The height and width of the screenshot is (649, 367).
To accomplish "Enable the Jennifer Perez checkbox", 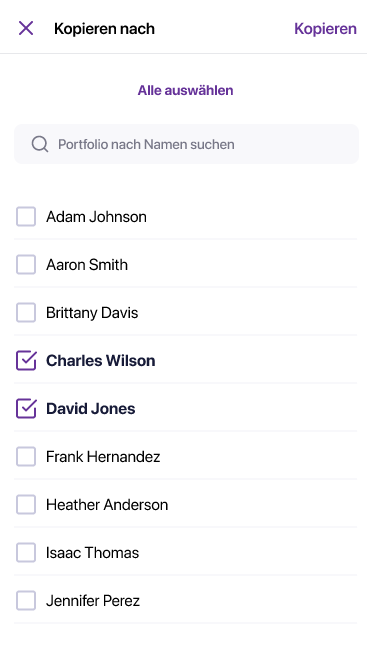I will coord(26,601).
